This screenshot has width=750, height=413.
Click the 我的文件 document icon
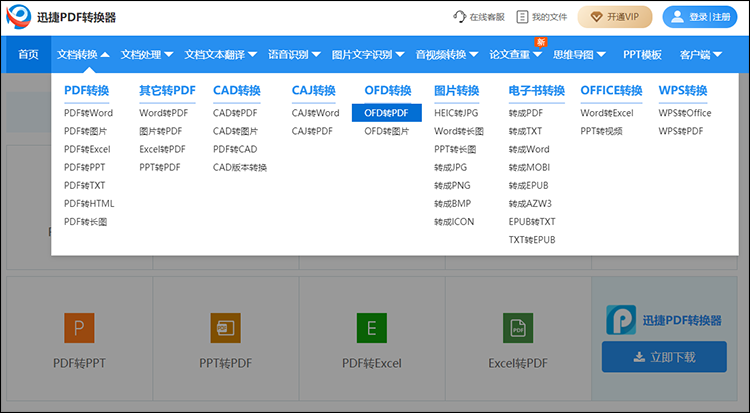522,17
